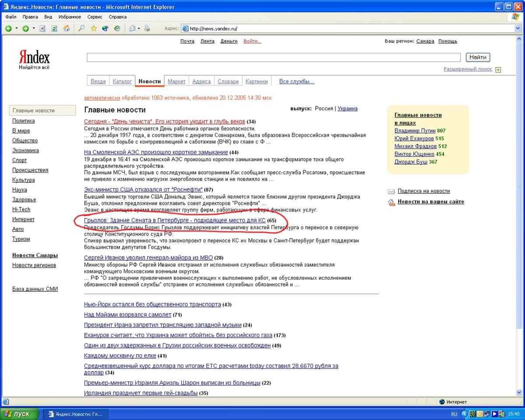The width and height of the screenshot is (525, 420).
Task: Click the IE Back arrow button
Action: click(8, 28)
